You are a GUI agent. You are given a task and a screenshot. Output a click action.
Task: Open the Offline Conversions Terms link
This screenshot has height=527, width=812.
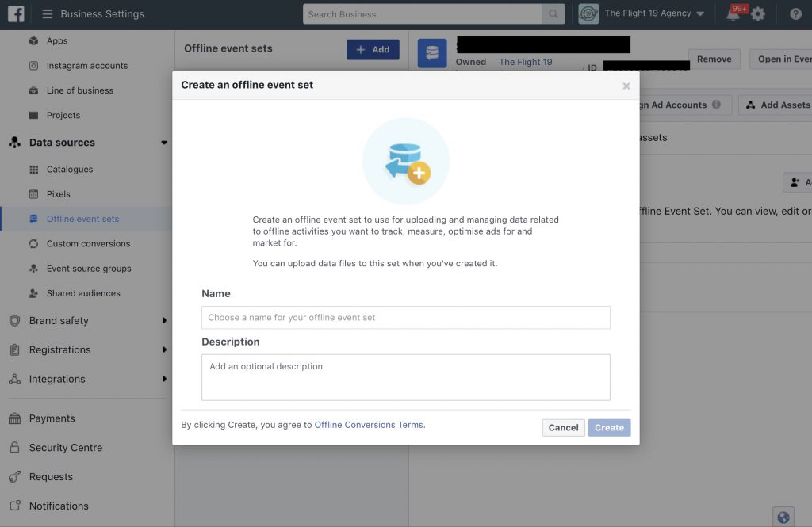[369, 425]
